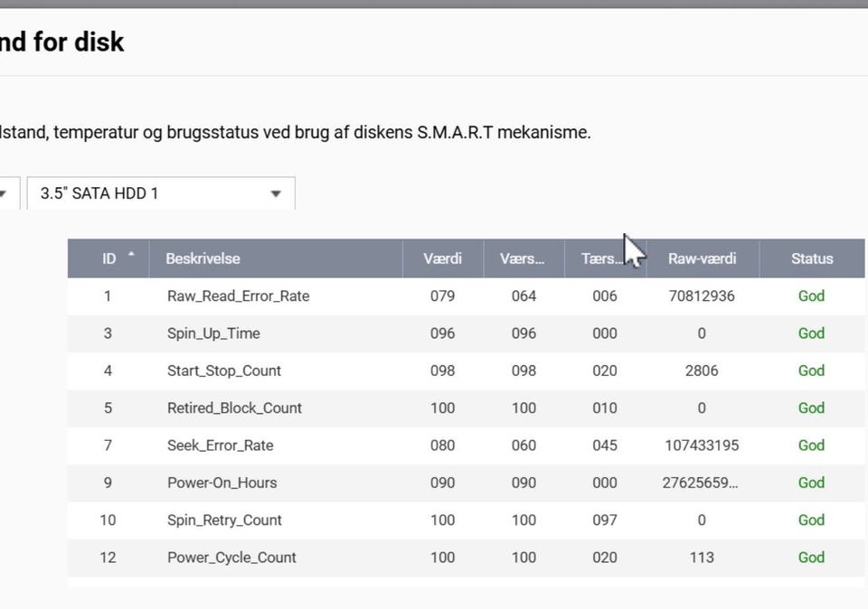Open the 3.5" SATA HDD 1 dropdown
Image resolution: width=868 pixels, height=609 pixels.
pyautogui.click(x=161, y=193)
